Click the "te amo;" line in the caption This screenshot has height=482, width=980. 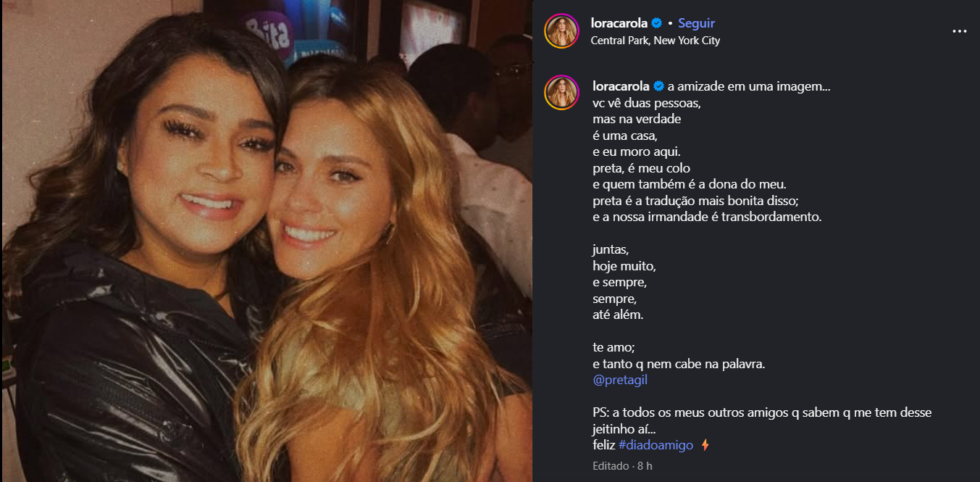(613, 347)
